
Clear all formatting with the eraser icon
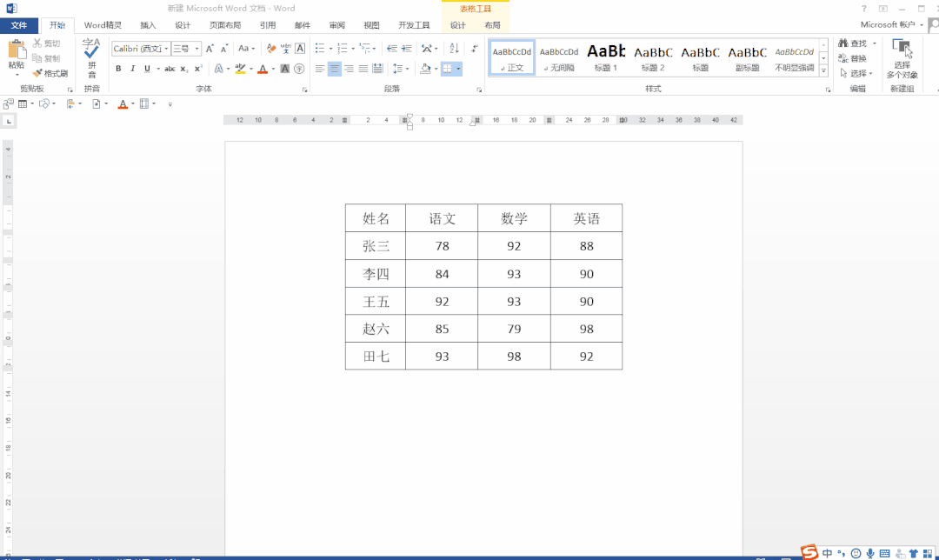pos(271,49)
